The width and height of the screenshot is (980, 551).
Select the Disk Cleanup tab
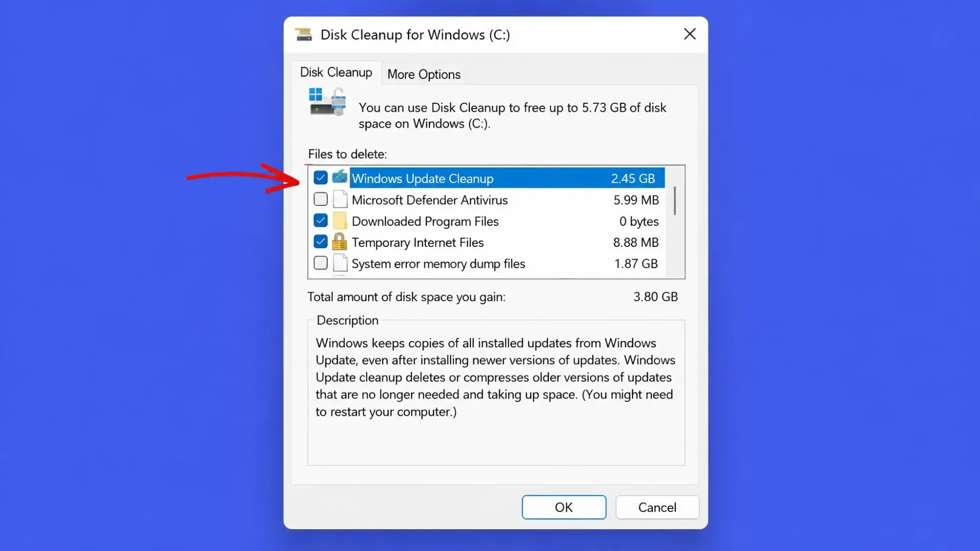(336, 72)
